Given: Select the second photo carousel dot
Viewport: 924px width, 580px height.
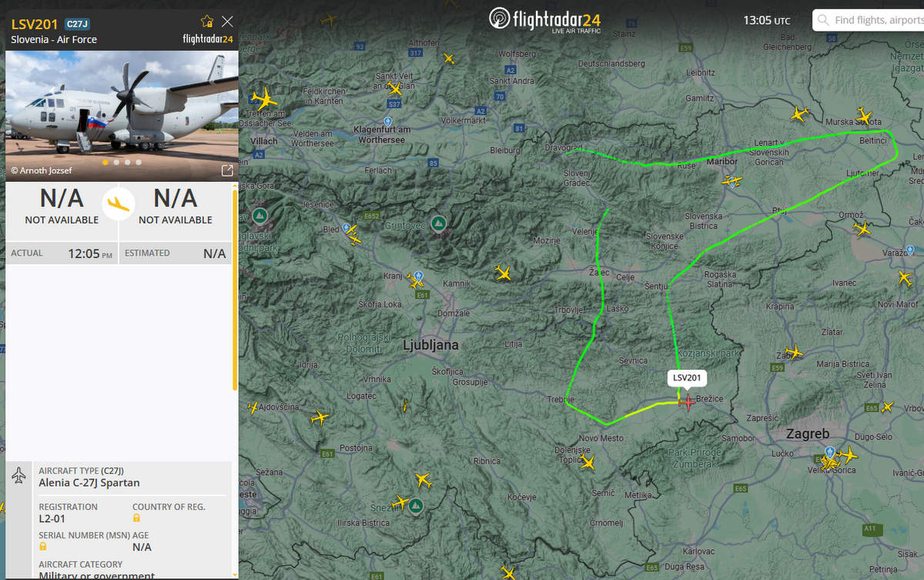Looking at the screenshot, I should [x=116, y=162].
